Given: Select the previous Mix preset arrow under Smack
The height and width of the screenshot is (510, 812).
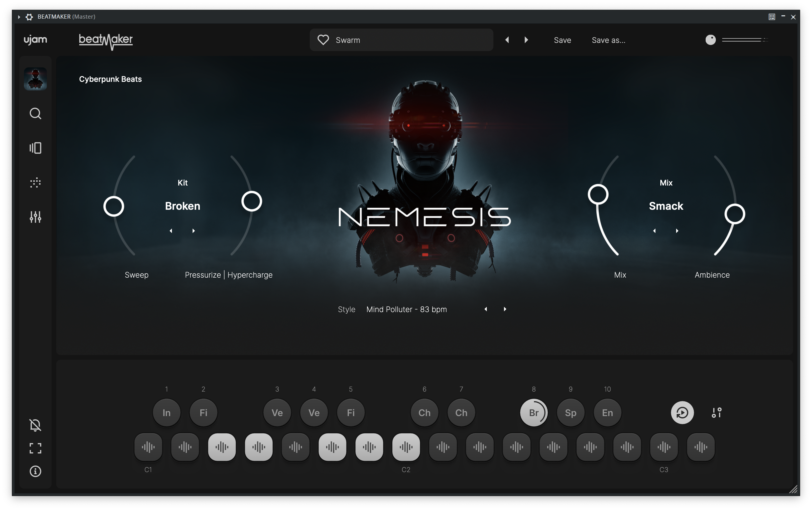Looking at the screenshot, I should 655,231.
